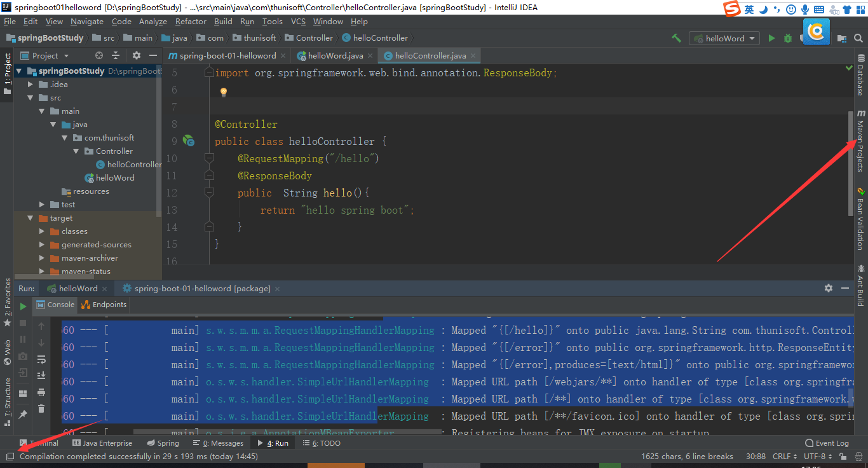This screenshot has height=468, width=868.
Task: Open Bean Validation tool window
Action: pos(860,218)
